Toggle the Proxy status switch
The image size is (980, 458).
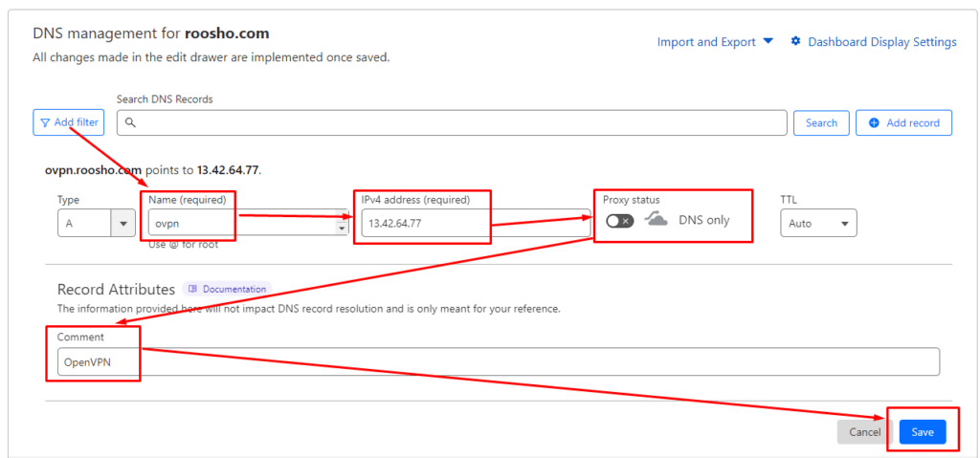(619, 221)
